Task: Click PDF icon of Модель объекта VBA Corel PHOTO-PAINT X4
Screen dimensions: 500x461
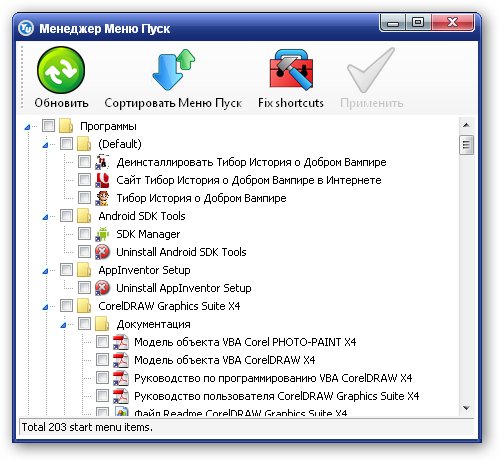Action: (120, 342)
